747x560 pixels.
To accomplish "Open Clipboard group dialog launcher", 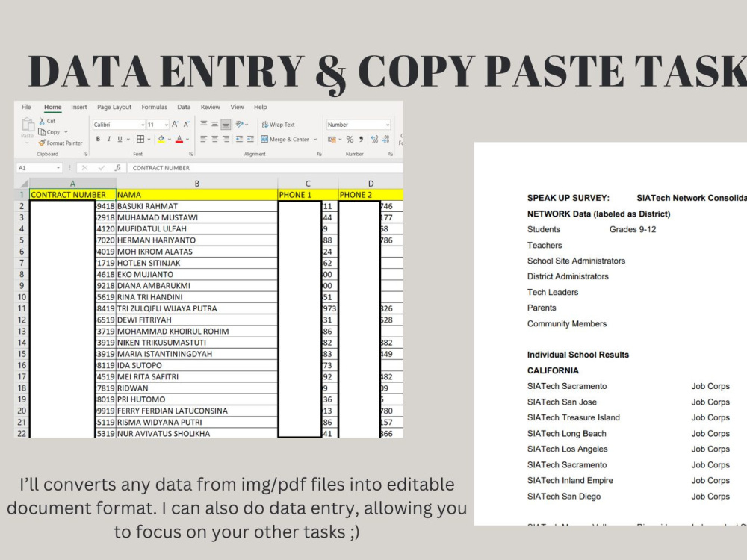I will [86, 154].
